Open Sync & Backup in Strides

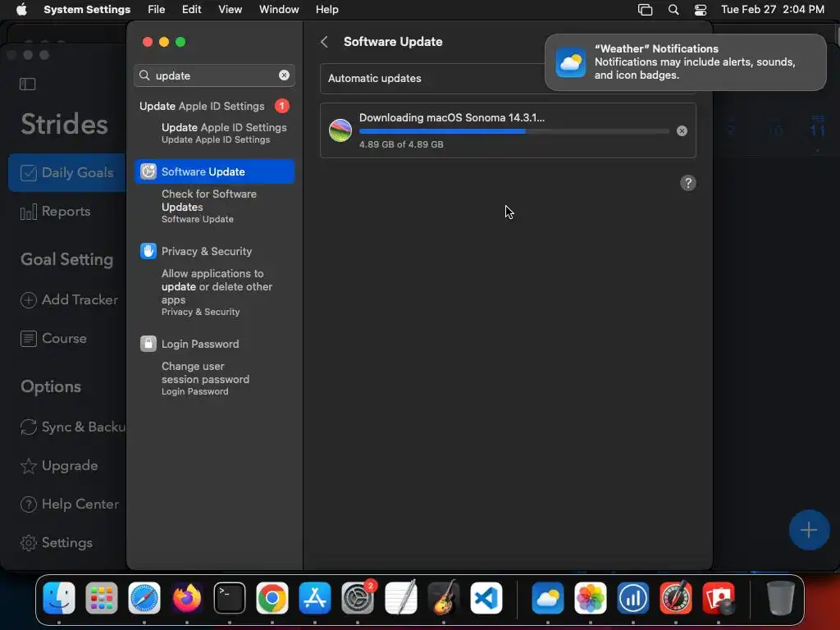pos(72,427)
